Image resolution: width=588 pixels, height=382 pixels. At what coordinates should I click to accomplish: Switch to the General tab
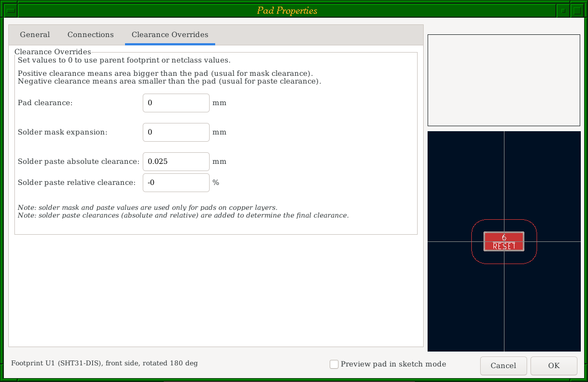coord(35,35)
